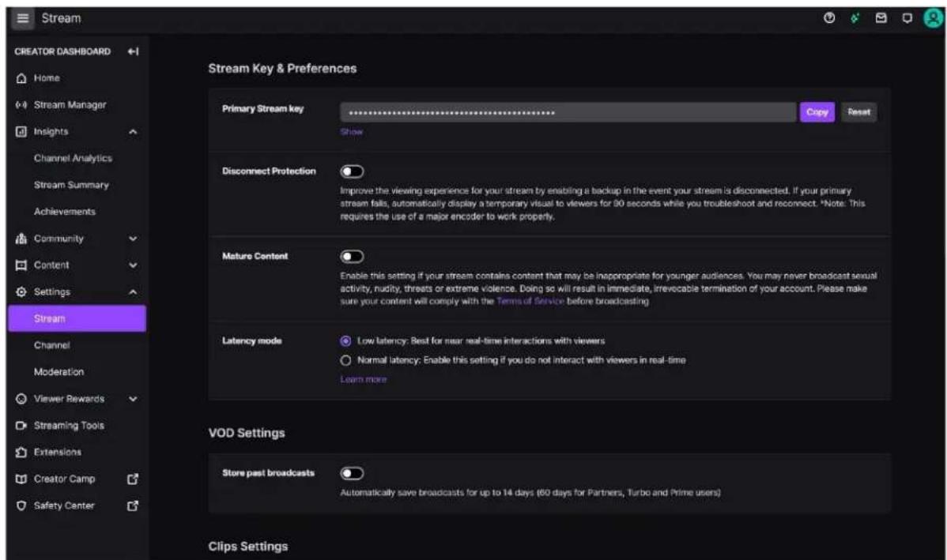
Task: Click Show link under stream key
Action: pos(352,132)
